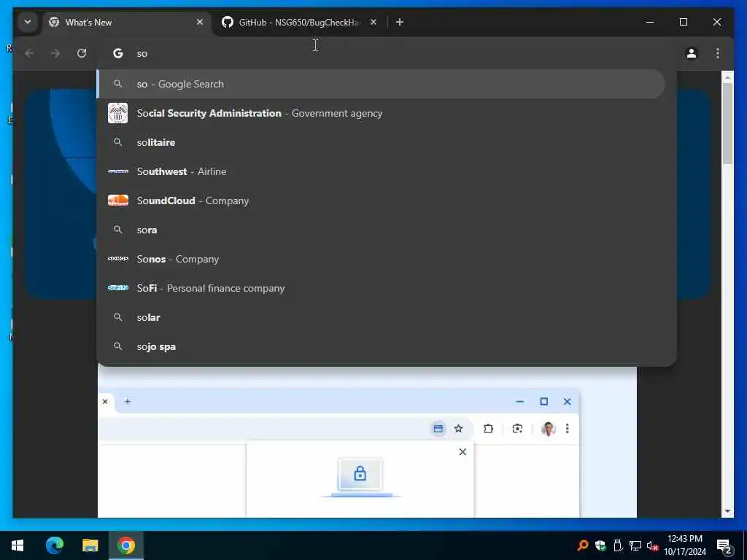The image size is (747, 560).
Task: Go back with the back arrow
Action: 29,53
